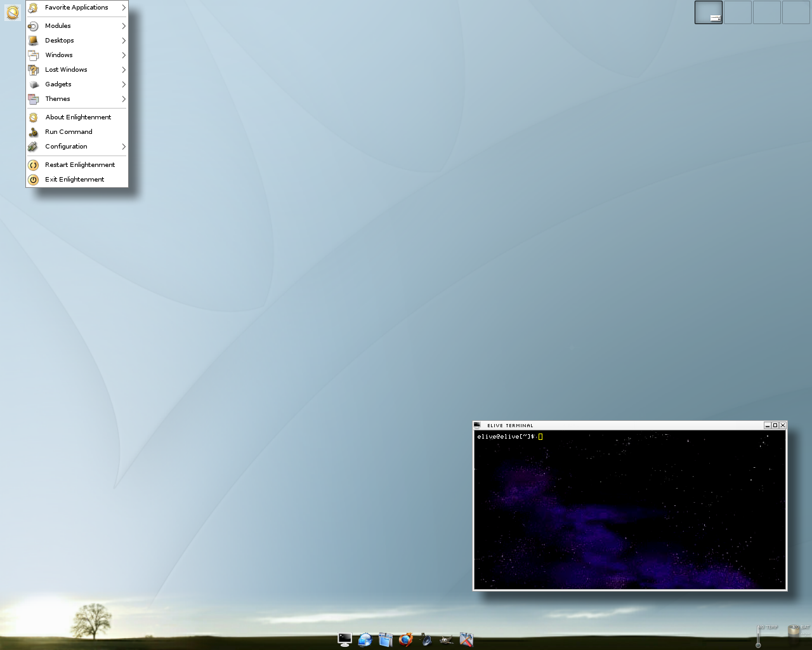Image resolution: width=812 pixels, height=650 pixels.
Task: Choose Run Command from the menu
Action: click(x=77, y=132)
